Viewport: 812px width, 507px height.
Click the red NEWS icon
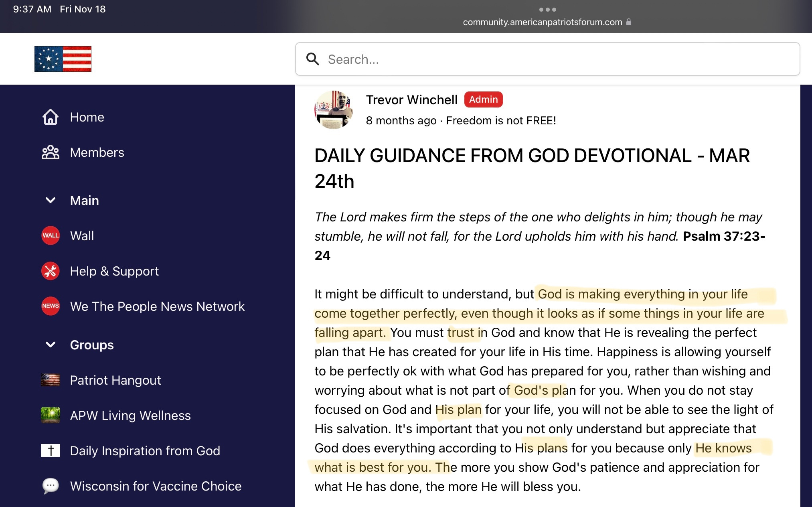pyautogui.click(x=51, y=306)
